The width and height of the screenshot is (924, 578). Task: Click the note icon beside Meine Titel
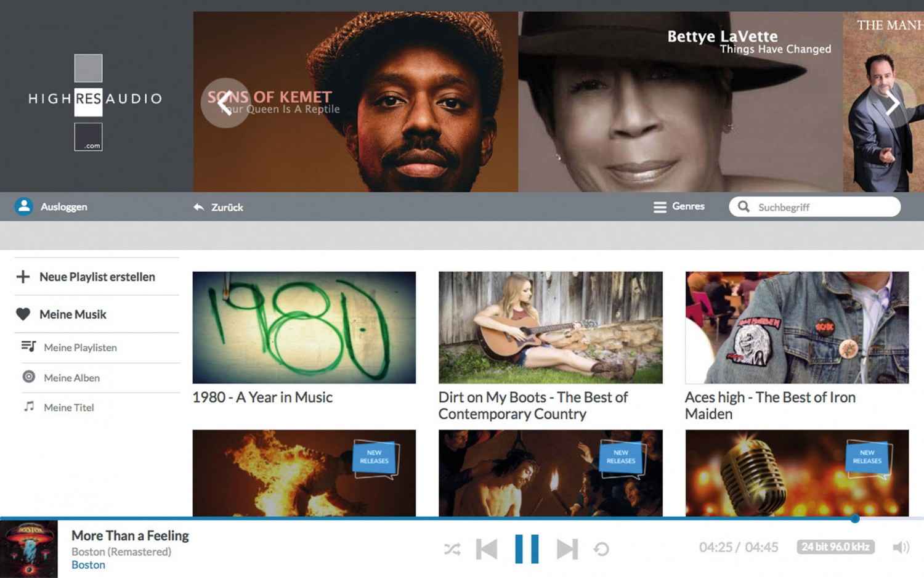(x=28, y=406)
